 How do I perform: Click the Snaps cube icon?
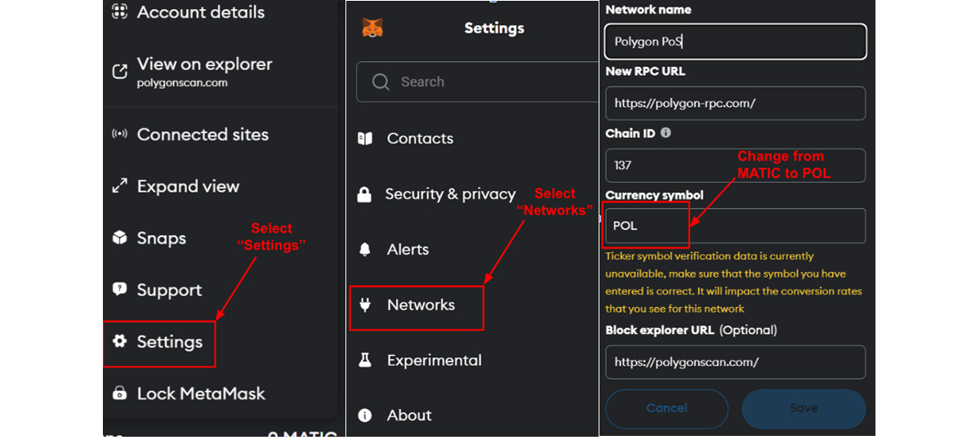120,238
